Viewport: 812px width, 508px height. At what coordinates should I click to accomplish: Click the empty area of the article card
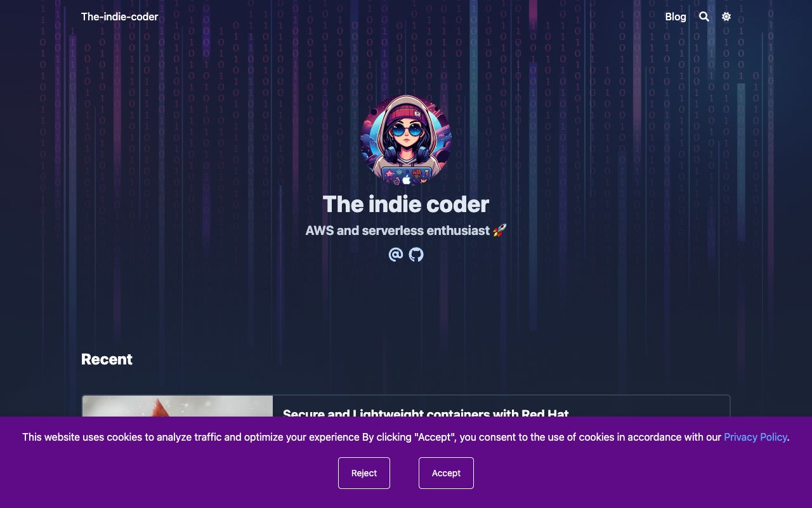647,407
